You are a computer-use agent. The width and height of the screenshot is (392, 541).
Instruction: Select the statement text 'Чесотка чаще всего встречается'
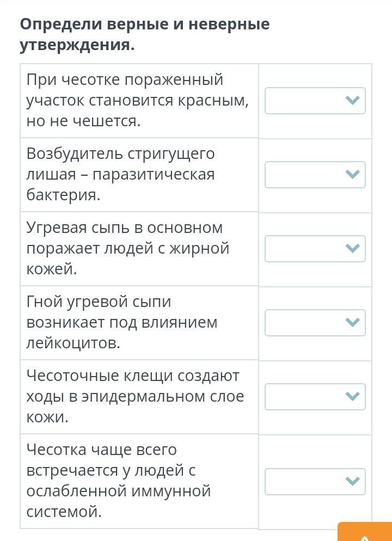pos(118,481)
